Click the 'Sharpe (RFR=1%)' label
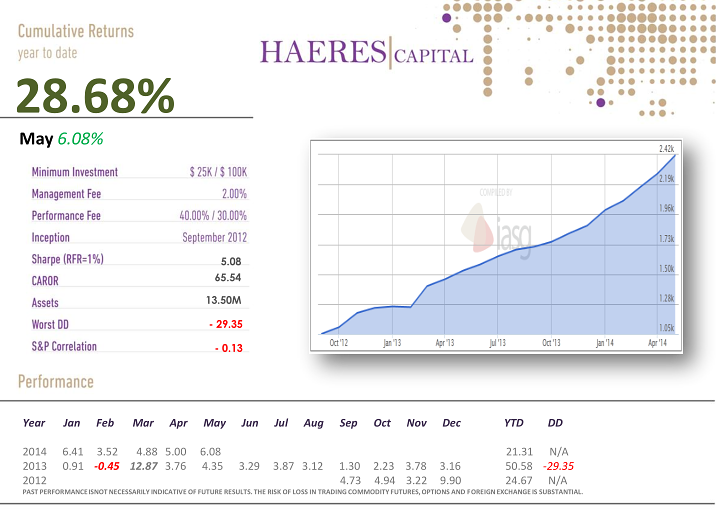716x510 pixels. [68, 259]
